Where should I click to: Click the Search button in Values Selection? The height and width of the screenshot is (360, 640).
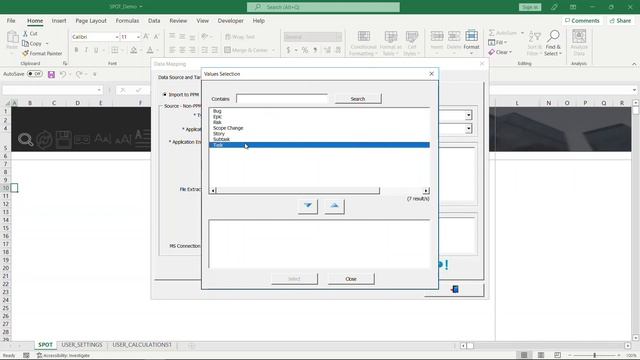click(358, 99)
